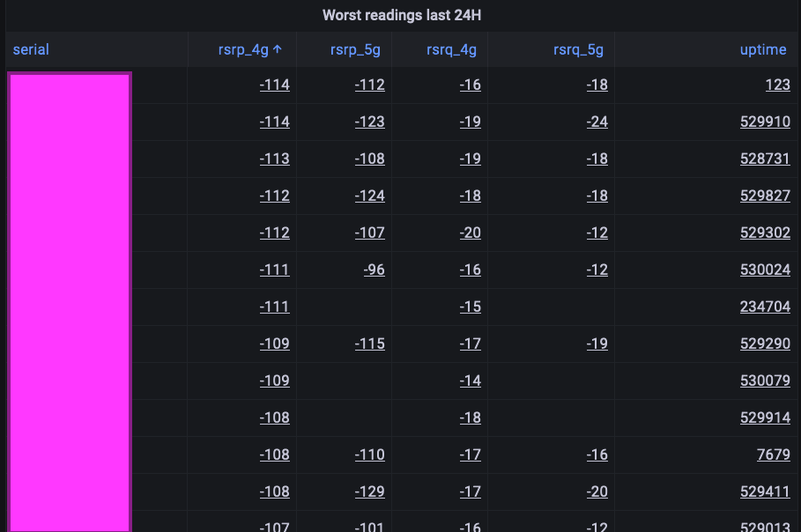Click the rsrq_4g value -20
Viewport: 801px width, 532px height.
[470, 233]
